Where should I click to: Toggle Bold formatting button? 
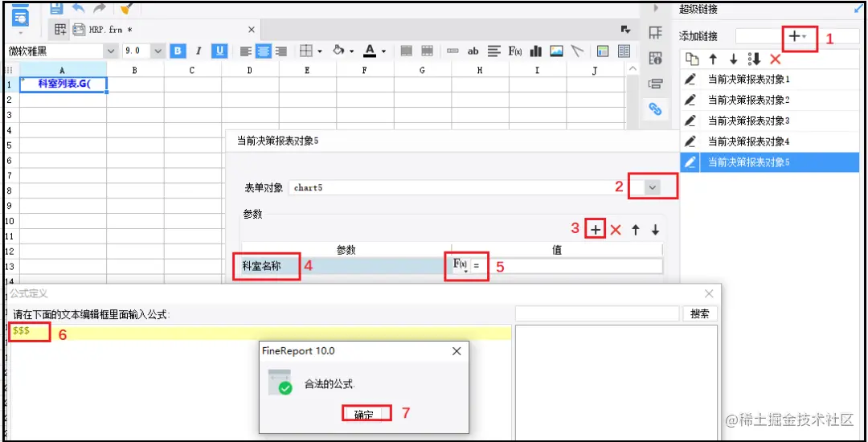[x=177, y=51]
